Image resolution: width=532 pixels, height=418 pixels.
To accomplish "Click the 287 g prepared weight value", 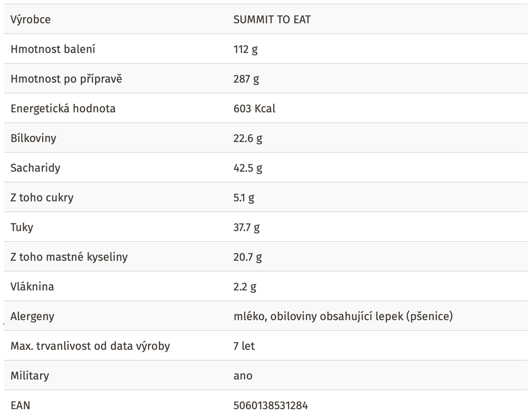I will tap(246, 79).
